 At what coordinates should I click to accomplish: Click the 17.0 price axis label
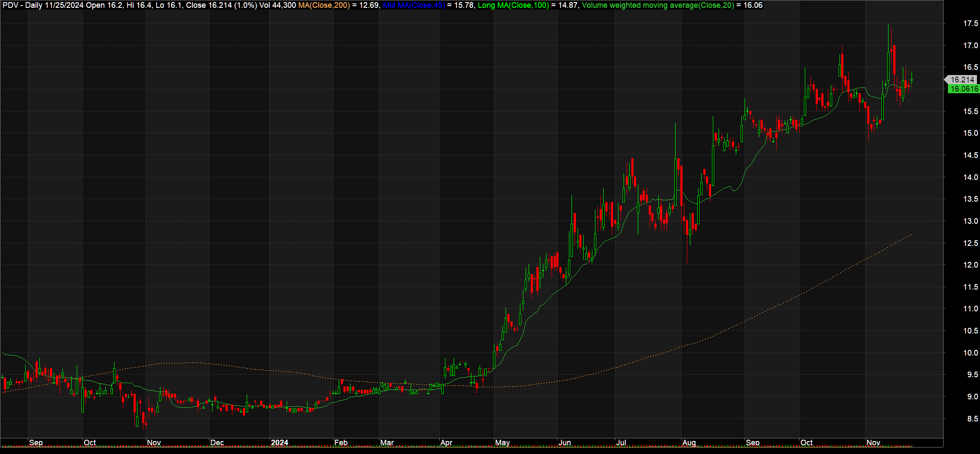[970, 46]
